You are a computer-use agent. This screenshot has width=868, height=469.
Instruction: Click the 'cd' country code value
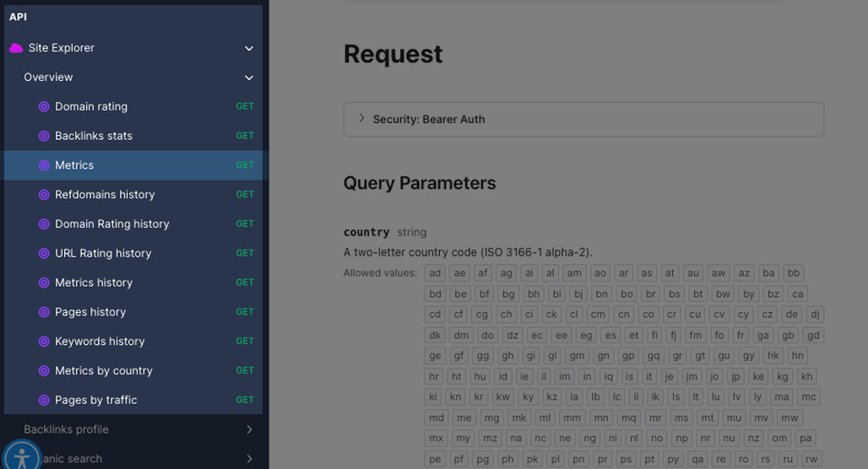pyautogui.click(x=435, y=315)
